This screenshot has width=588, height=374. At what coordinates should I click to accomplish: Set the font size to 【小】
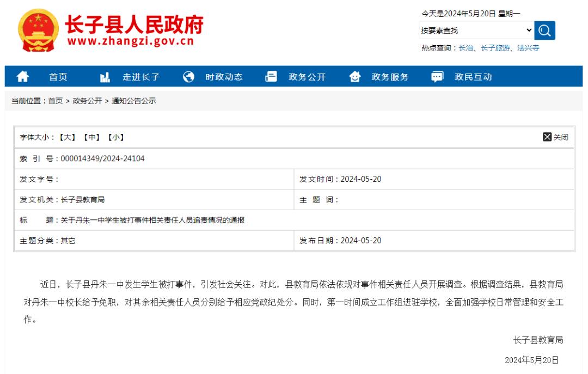[x=116, y=137]
